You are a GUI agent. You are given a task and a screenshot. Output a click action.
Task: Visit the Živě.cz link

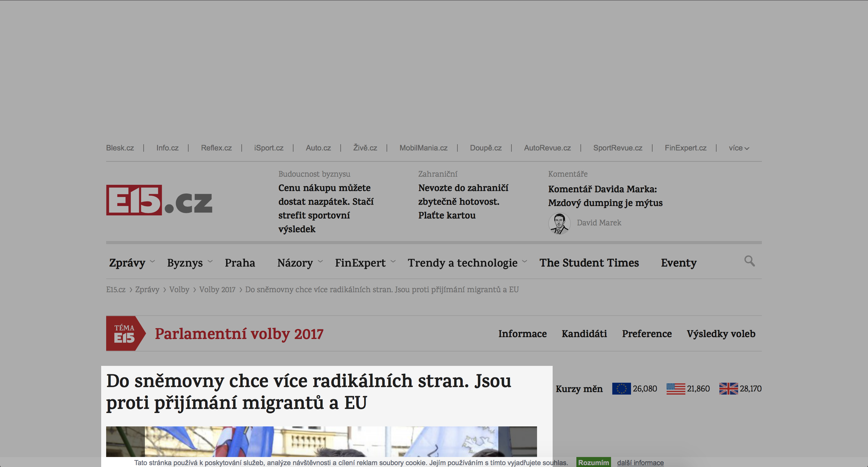coord(365,148)
